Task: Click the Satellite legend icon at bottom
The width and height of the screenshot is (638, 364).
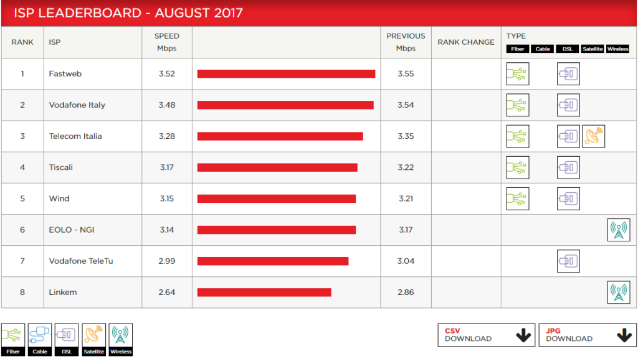Action: (x=94, y=339)
